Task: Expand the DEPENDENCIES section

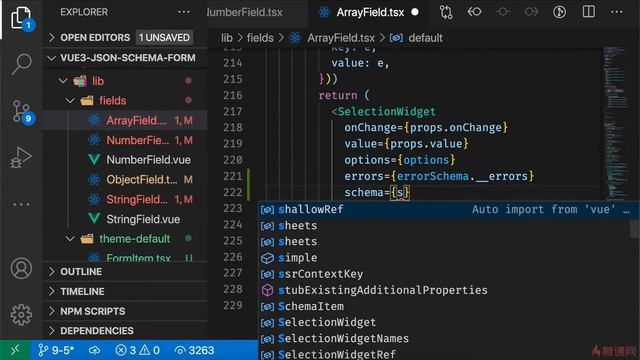Action: (x=125, y=331)
